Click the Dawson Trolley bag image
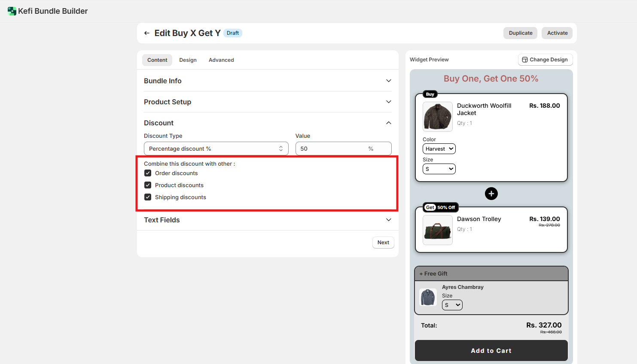 [437, 230]
